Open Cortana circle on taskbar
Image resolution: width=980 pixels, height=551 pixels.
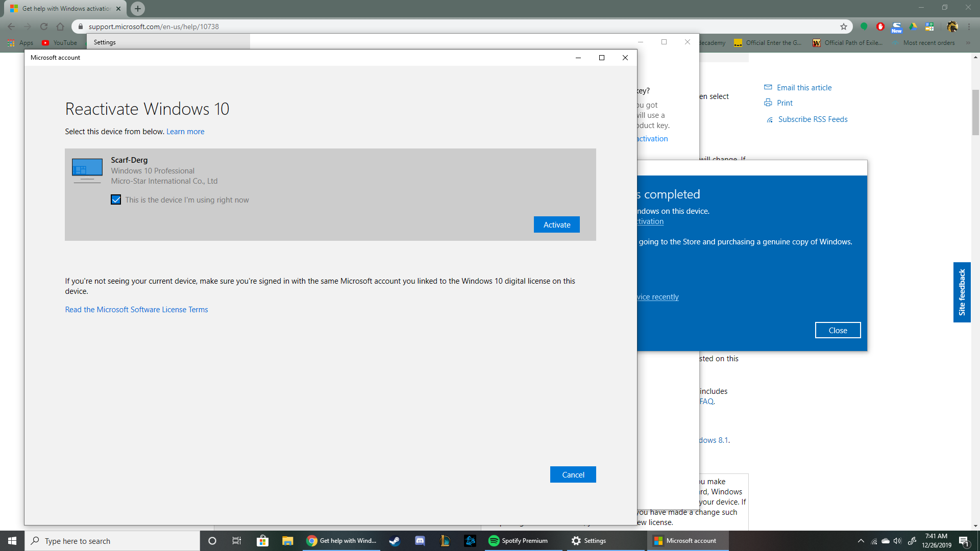point(212,541)
